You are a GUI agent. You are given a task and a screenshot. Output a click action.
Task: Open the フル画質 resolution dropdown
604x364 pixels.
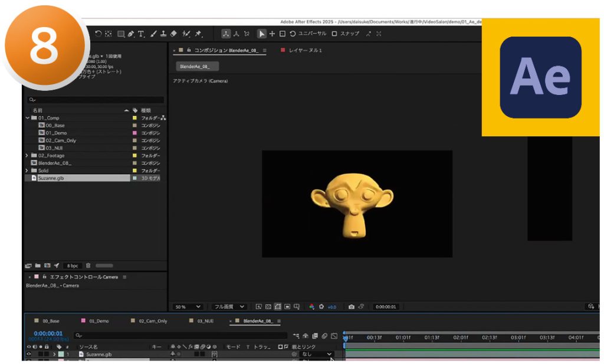[x=229, y=307]
